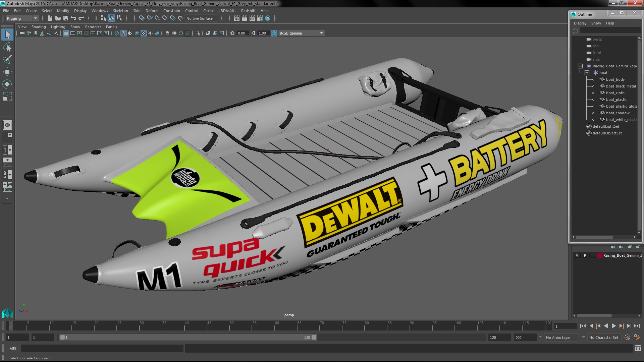Switch to single perspective layout
Viewport: 644px width, 362px height.
pyautogui.click(x=7, y=125)
